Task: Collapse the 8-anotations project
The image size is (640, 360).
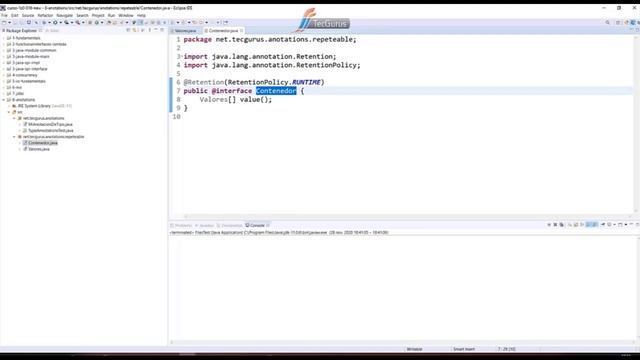Action: click(x=4, y=100)
